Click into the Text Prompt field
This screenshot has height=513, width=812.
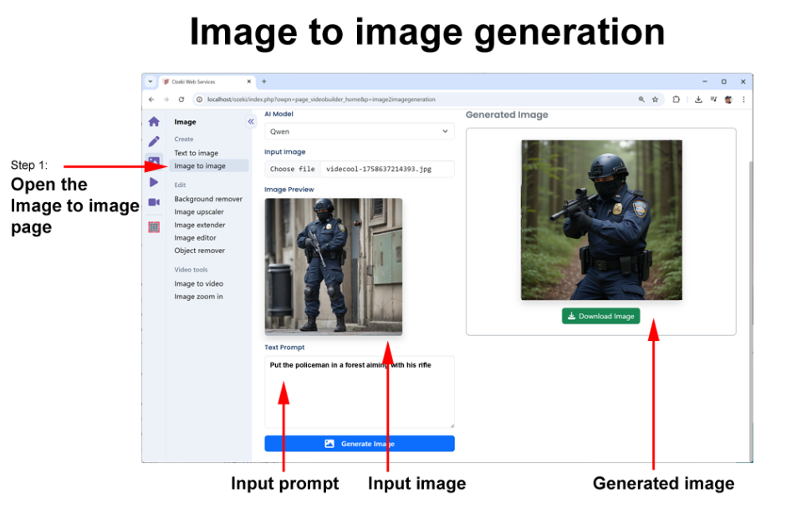point(359,397)
